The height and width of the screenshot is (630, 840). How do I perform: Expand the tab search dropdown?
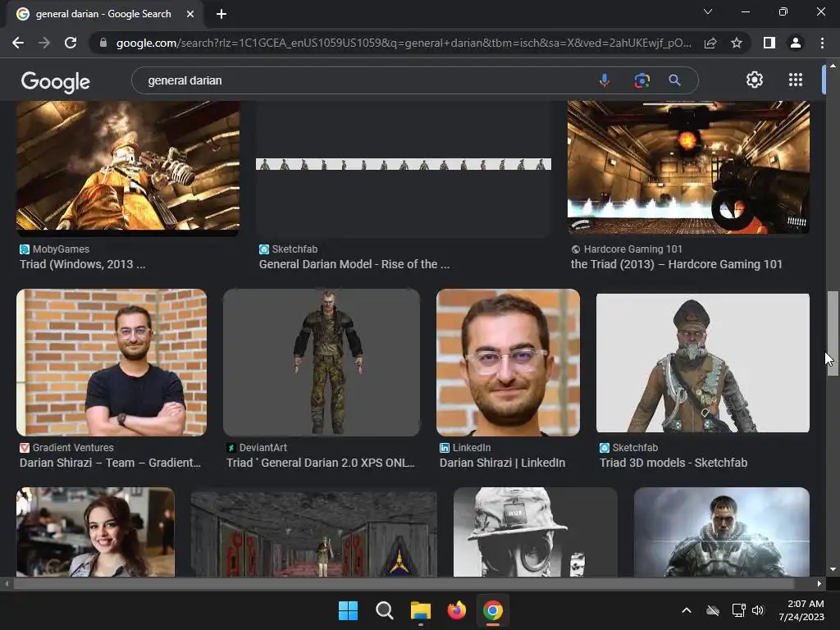point(708,11)
